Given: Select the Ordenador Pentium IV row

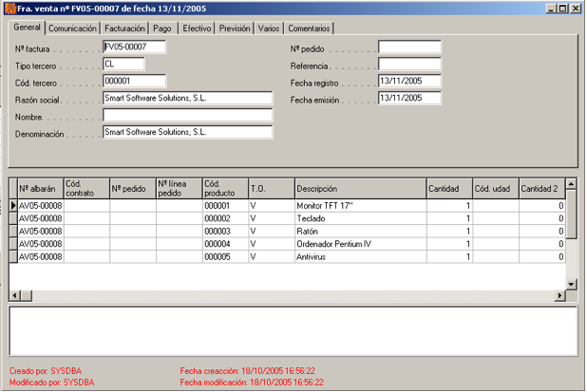Looking at the screenshot, I should click(x=359, y=243).
